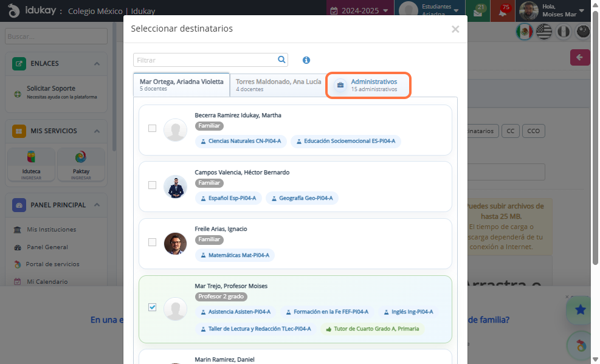Click Formación en la Fe FEF-PI04-A tag
600x364 pixels.
[327, 312]
